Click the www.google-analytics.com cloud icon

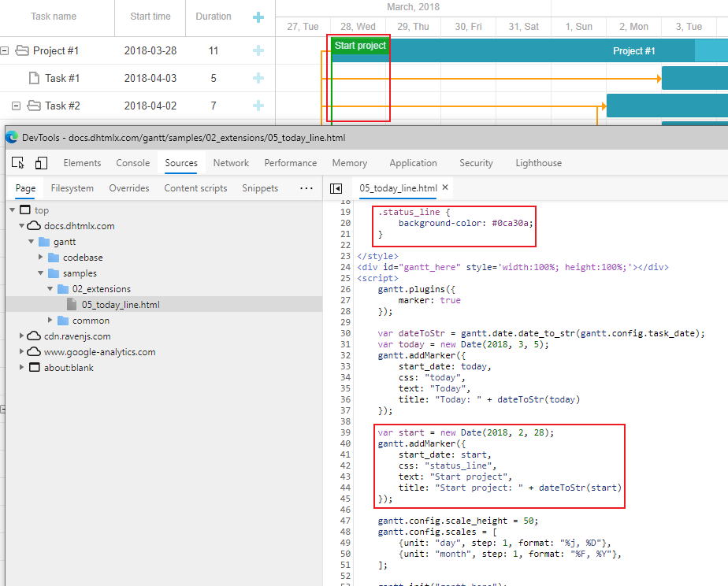click(33, 352)
